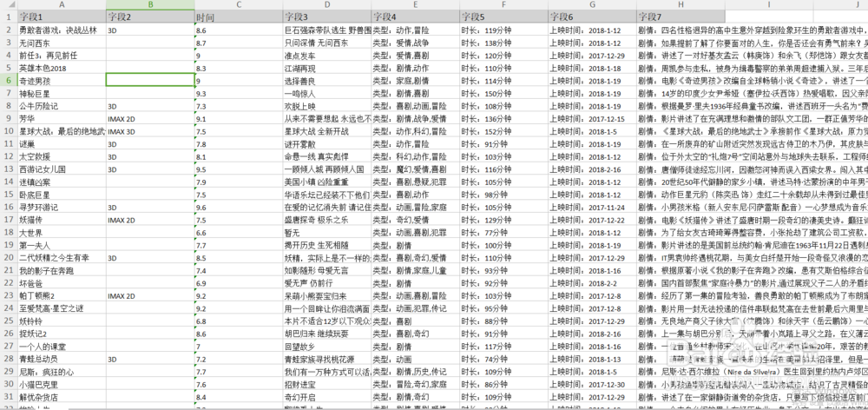868x410 pixels.
Task: Select column G header
Action: click(592, 4)
